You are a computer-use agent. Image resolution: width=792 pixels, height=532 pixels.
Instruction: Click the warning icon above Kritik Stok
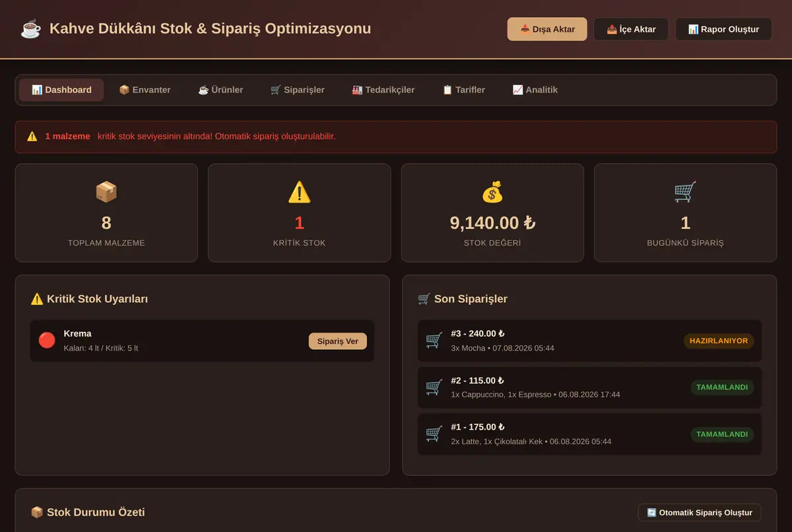[299, 192]
